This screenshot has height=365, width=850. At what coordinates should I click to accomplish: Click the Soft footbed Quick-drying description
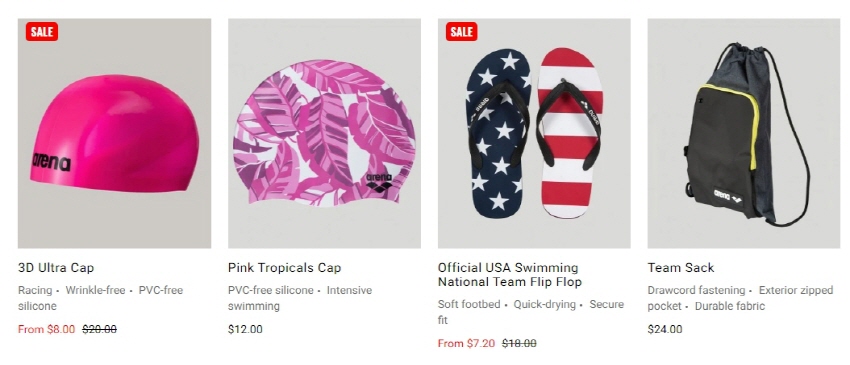[531, 312]
